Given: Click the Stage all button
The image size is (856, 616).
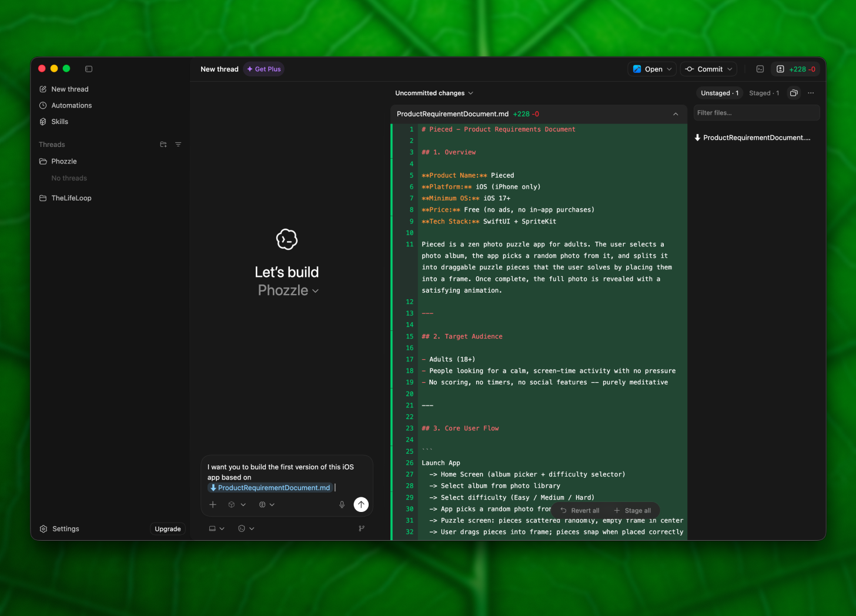Looking at the screenshot, I should (633, 511).
